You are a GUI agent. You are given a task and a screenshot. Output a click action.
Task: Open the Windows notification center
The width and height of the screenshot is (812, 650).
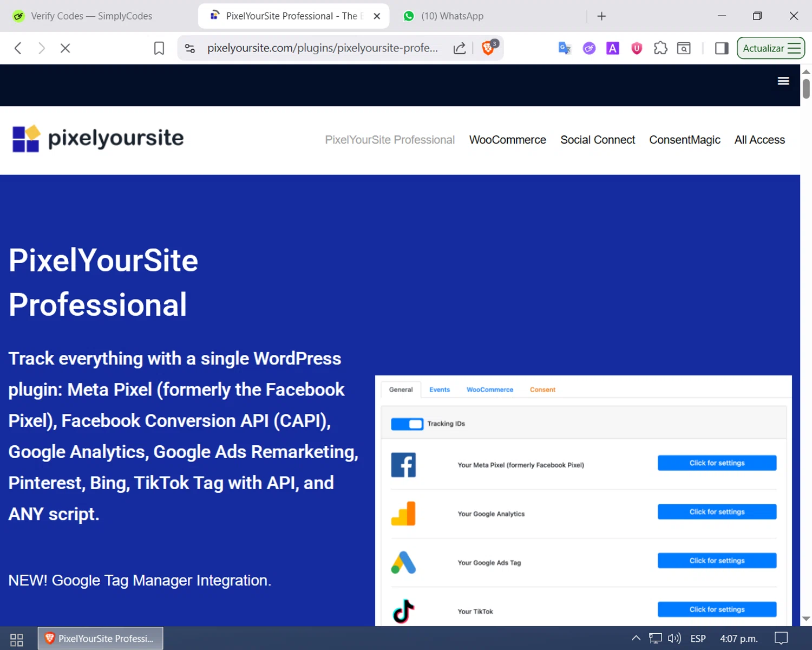[781, 639]
